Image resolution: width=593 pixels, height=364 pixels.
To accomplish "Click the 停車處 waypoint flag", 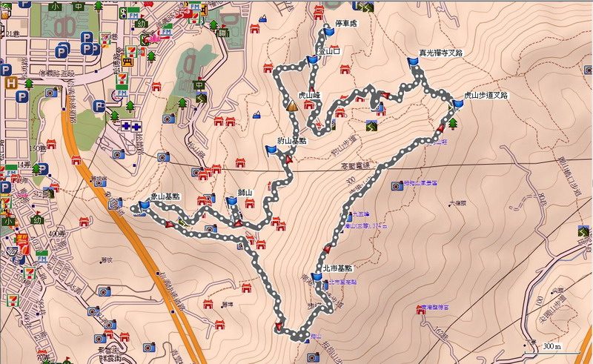I will tap(327, 32).
